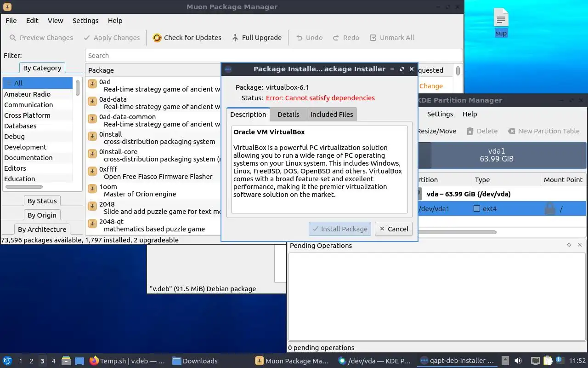588x368 pixels.
Task: Click the Package column header in Muon
Action: 153,70
